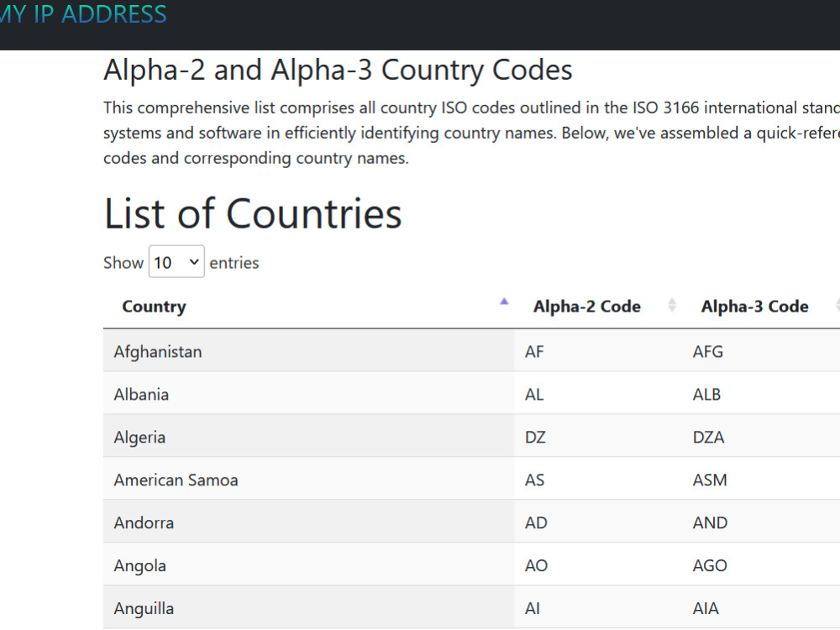Select the Andorra country cell
This screenshot has width=840, height=630.
pyautogui.click(x=308, y=522)
